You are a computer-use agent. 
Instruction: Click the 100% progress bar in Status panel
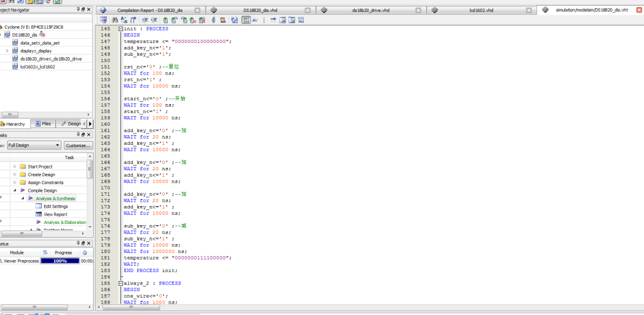[x=60, y=261]
